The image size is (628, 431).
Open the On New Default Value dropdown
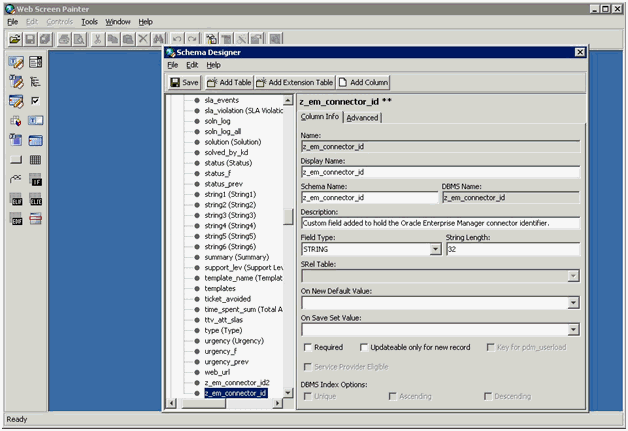pyautogui.click(x=573, y=302)
